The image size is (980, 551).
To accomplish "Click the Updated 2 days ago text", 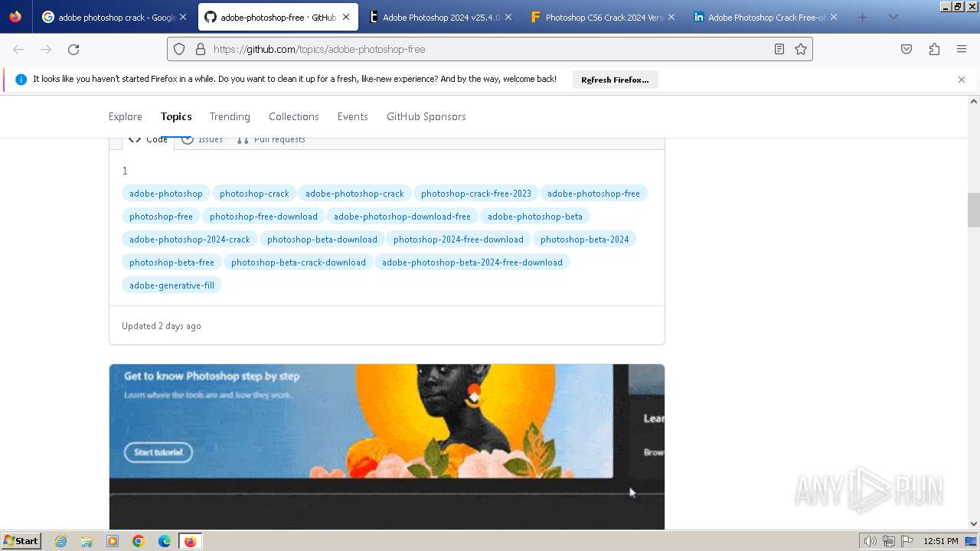I will coord(162,326).
